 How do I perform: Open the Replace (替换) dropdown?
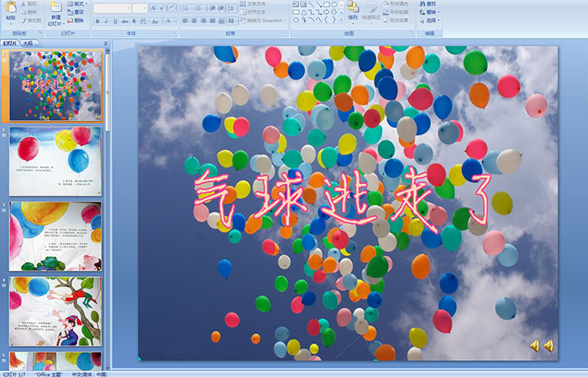click(x=429, y=12)
